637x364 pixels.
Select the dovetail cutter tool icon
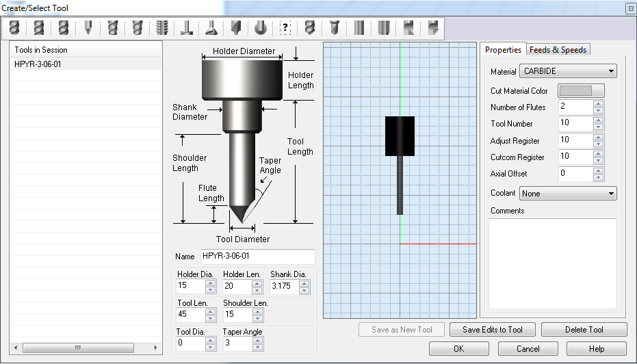coord(211,28)
